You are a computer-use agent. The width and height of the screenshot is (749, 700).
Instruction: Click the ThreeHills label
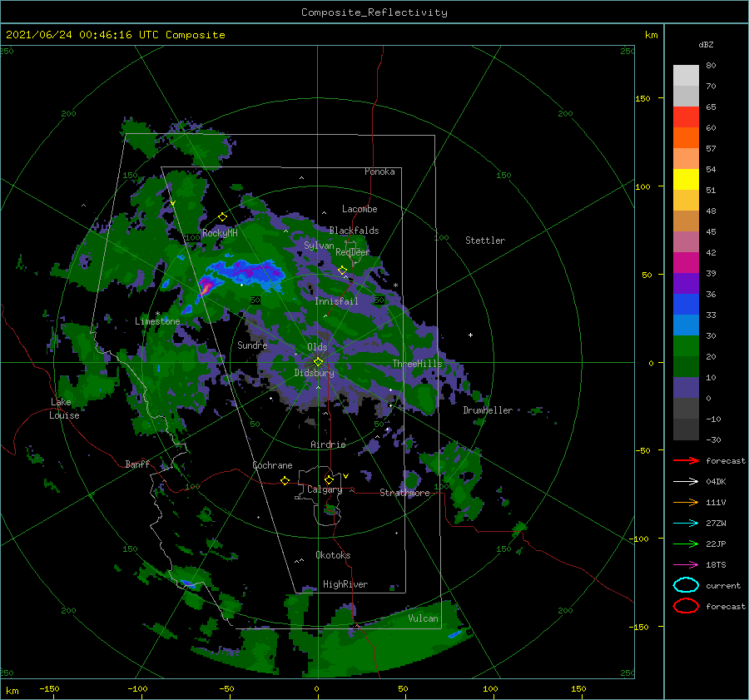(417, 364)
